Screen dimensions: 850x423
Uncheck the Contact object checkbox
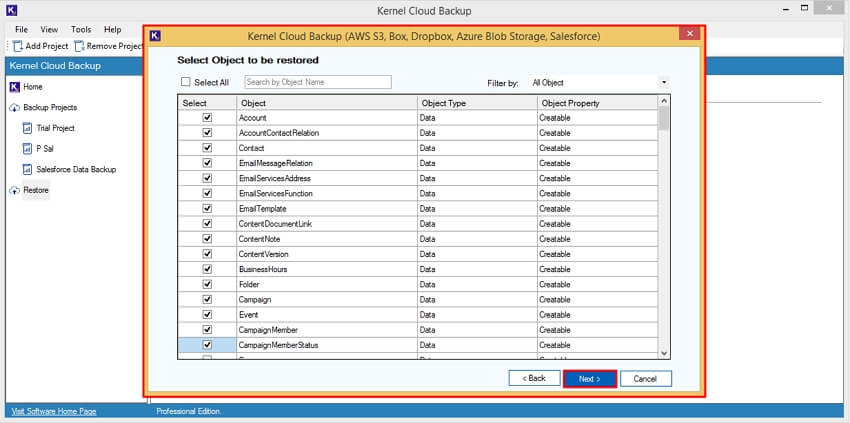pyautogui.click(x=207, y=148)
